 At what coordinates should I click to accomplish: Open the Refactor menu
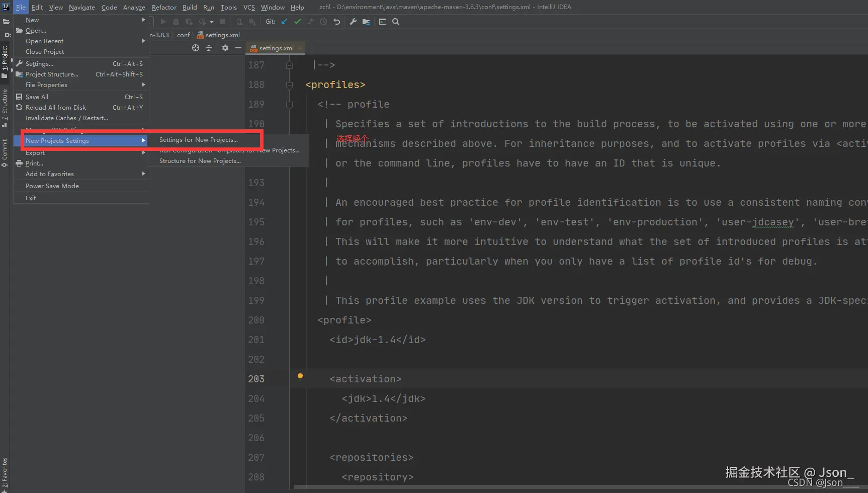coord(164,7)
